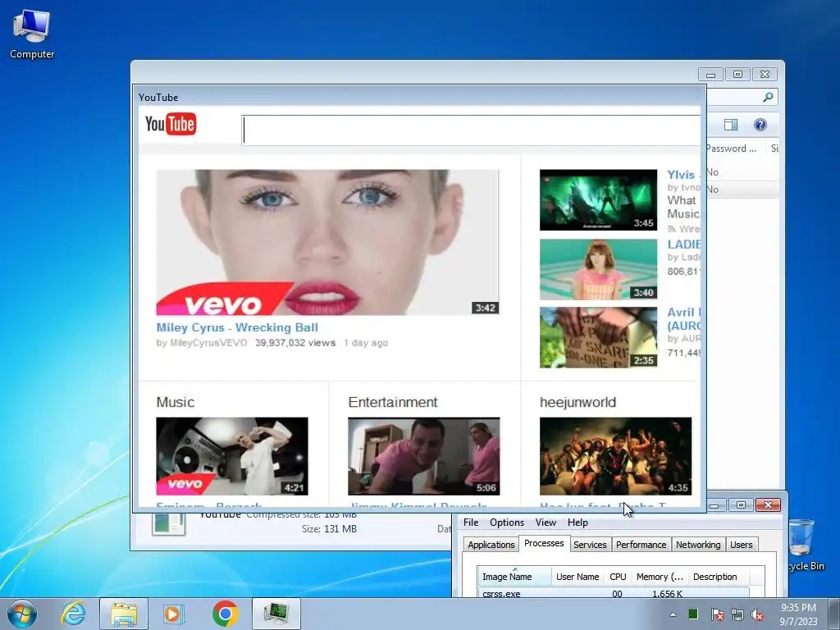The image size is (840, 630).
Task: Open View menu in Task Manager
Action: (x=546, y=523)
